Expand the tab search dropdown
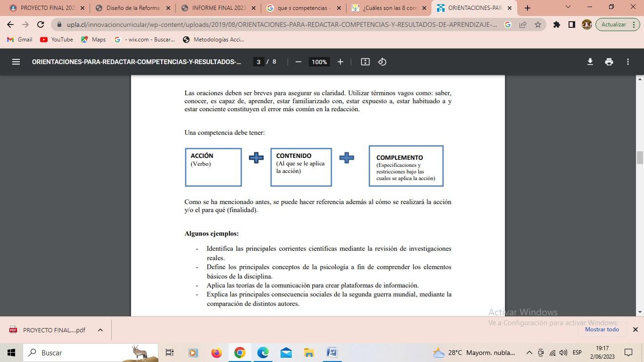 pos(568,7)
